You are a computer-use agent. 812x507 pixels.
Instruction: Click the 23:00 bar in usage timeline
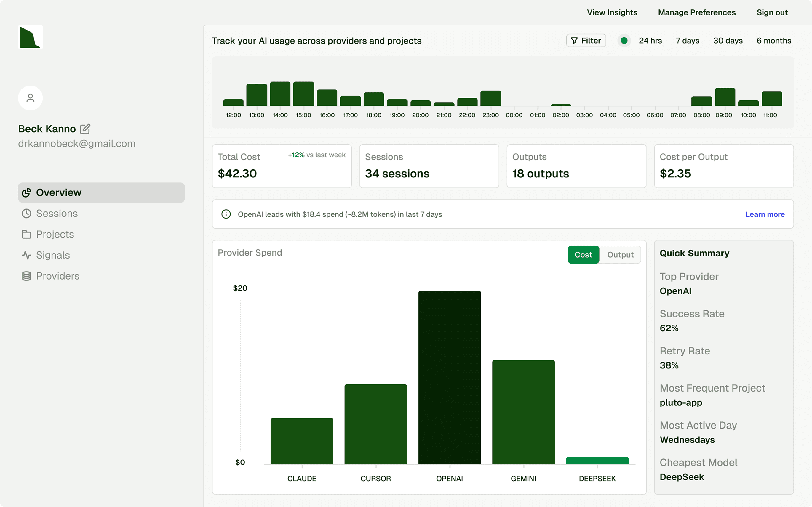(x=491, y=98)
